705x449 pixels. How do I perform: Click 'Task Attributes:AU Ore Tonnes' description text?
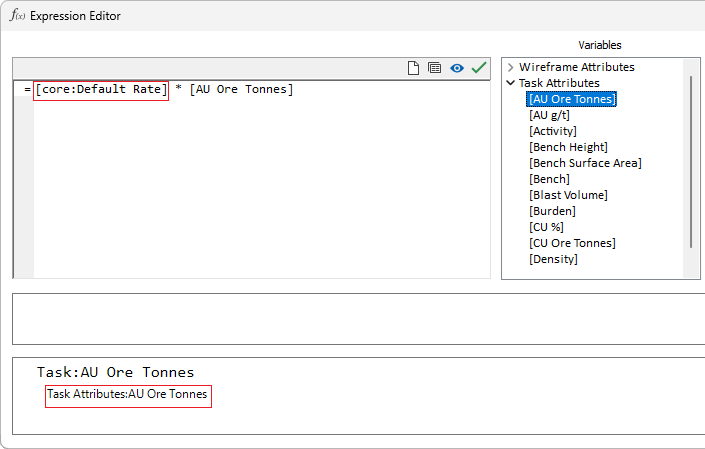128,394
